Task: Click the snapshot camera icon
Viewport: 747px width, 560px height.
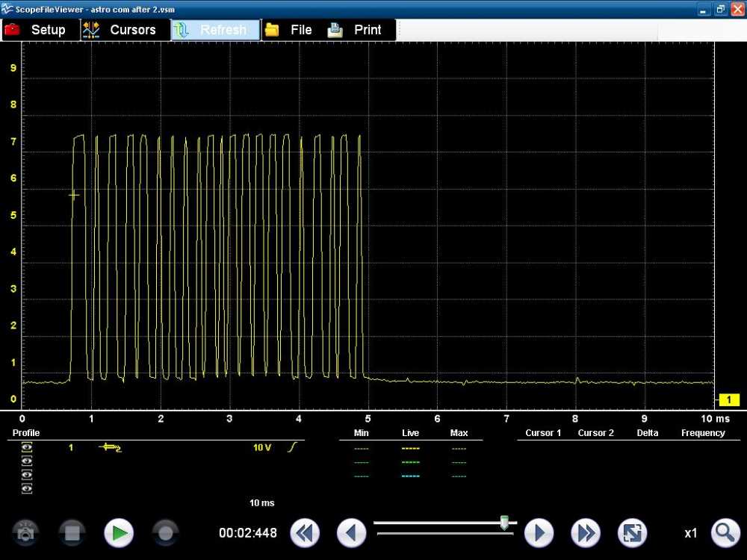Action: pyautogui.click(x=26, y=533)
